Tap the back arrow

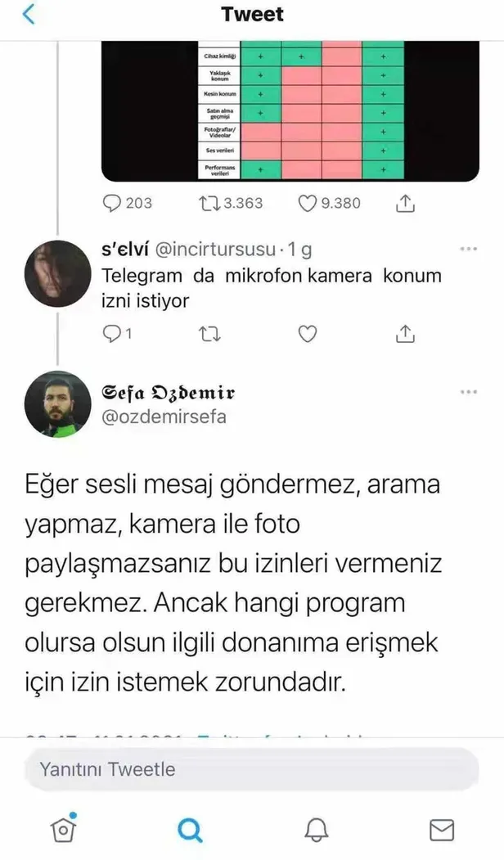29,15
